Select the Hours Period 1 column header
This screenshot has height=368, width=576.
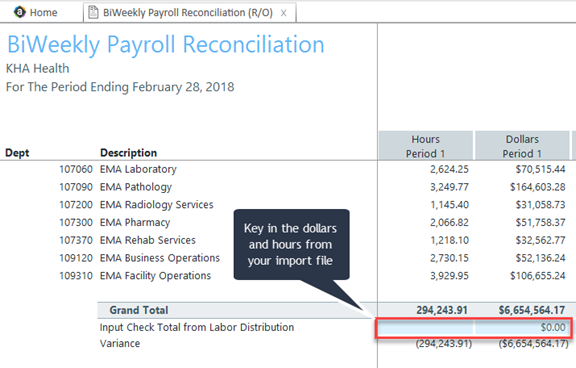click(x=425, y=146)
